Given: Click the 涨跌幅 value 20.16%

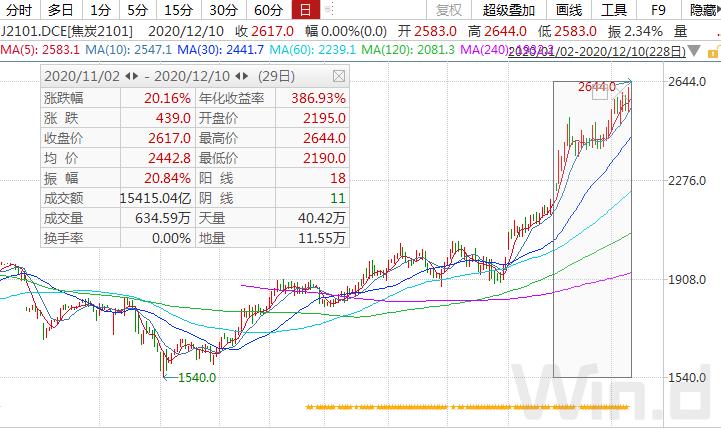Looking at the screenshot, I should pos(167,98).
